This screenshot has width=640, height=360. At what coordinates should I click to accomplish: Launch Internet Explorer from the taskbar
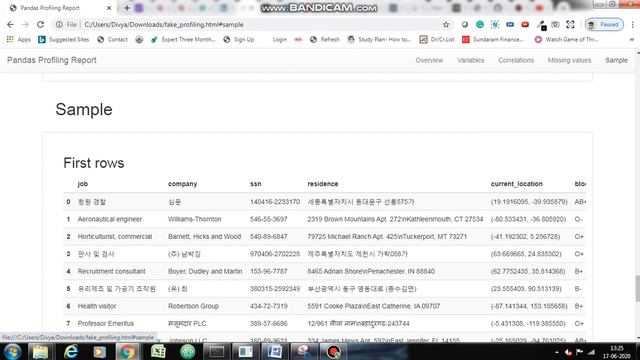[x=71, y=351]
